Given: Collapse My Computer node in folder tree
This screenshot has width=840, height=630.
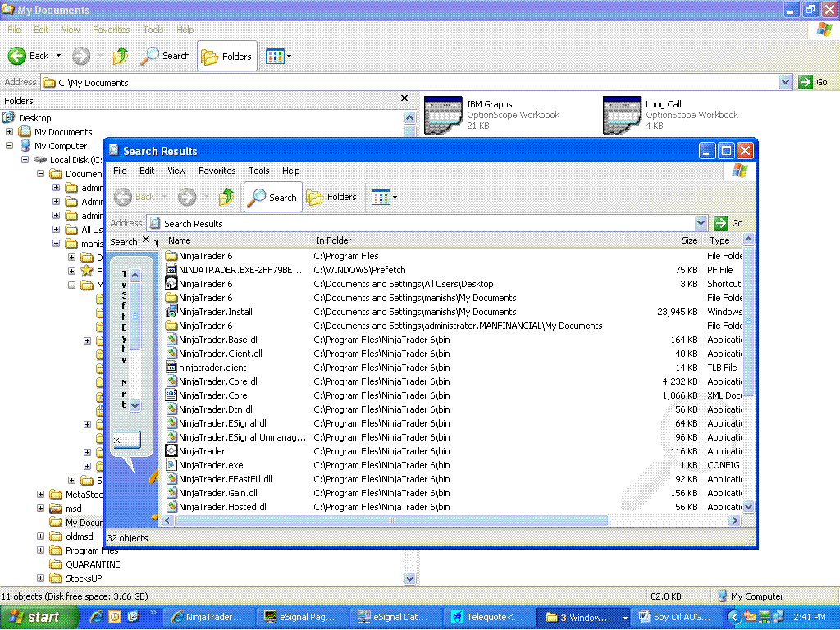Looking at the screenshot, I should pyautogui.click(x=9, y=145).
